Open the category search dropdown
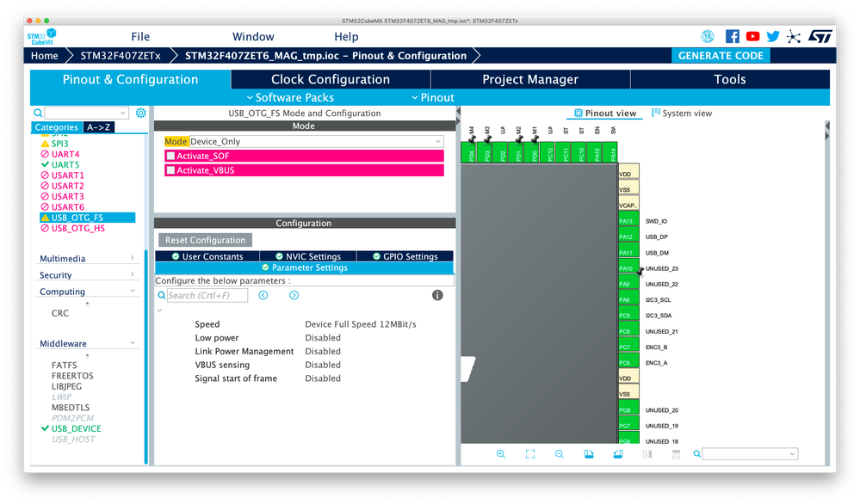The height and width of the screenshot is (504, 860). point(122,113)
